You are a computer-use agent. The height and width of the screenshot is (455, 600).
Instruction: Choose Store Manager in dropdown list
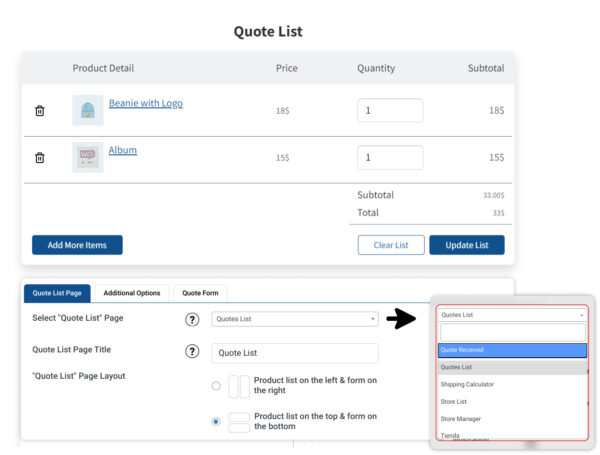(x=512, y=419)
